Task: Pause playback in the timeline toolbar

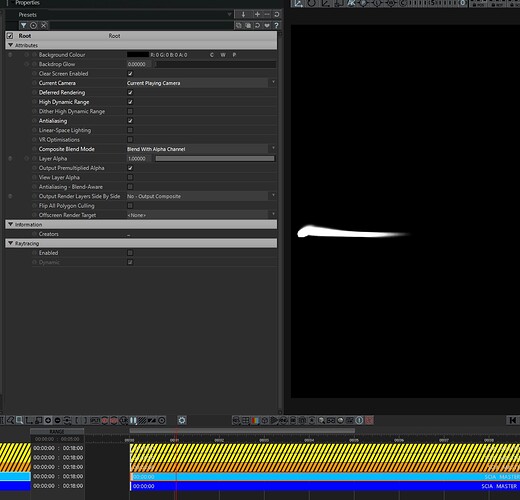Action: (133, 420)
